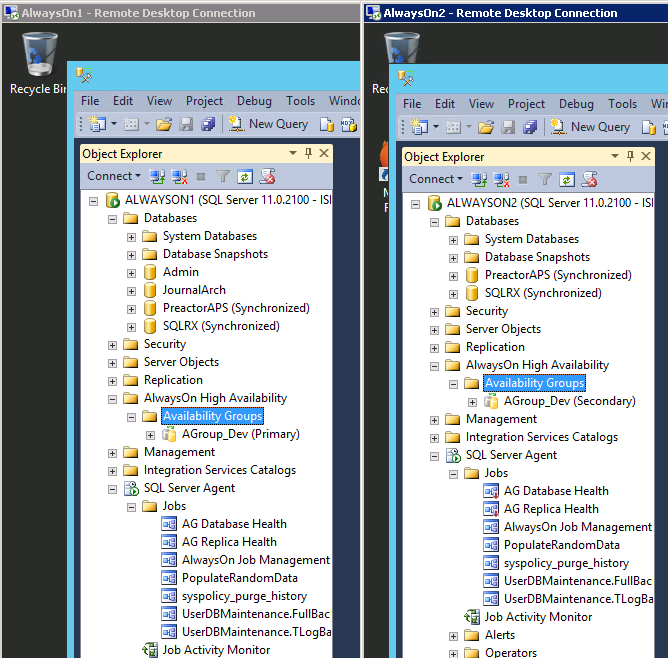Click the Stop icon in AlwaysOn1 Object Explorer toolbar
Image resolution: width=668 pixels, height=658 pixels.
(201, 176)
